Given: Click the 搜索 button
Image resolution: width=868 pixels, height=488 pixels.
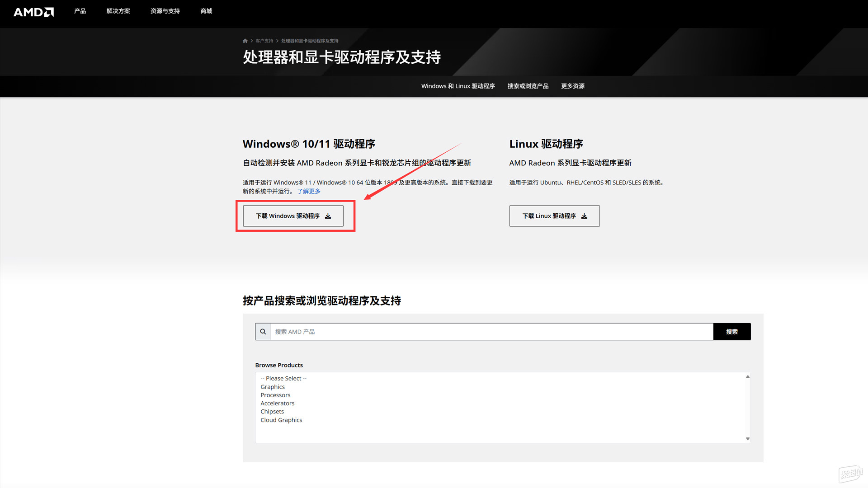Looking at the screenshot, I should point(732,332).
